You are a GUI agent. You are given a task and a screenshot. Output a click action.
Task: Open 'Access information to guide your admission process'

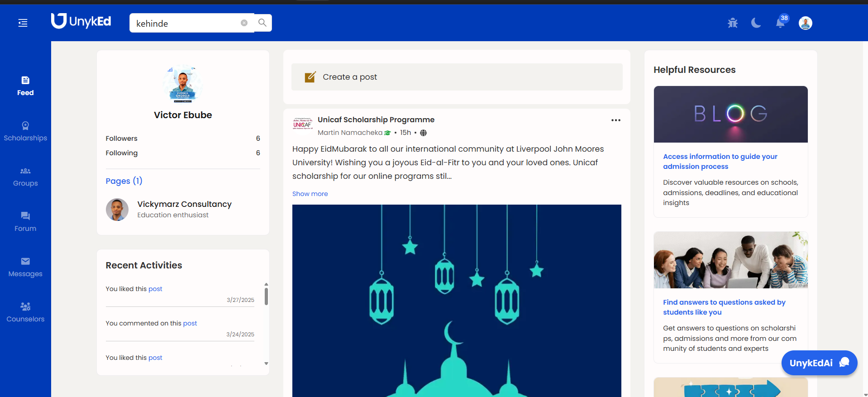(x=720, y=162)
